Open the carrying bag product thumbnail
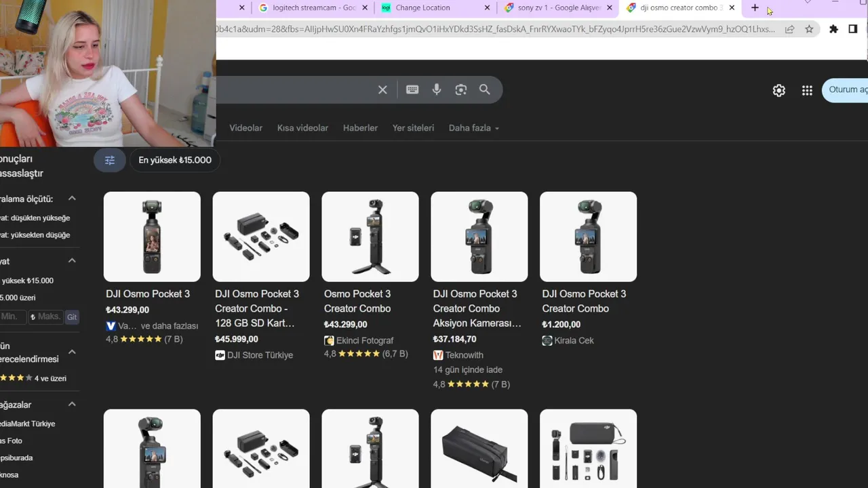868x488 pixels. pos(479,449)
